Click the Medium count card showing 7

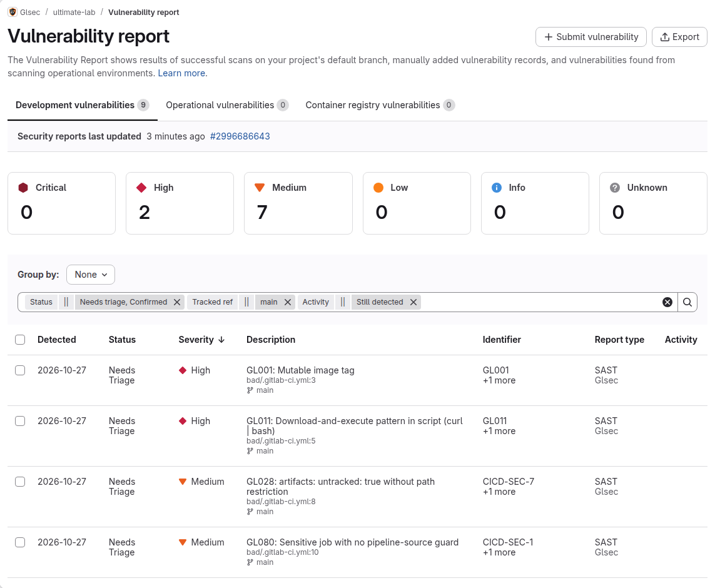tap(298, 203)
